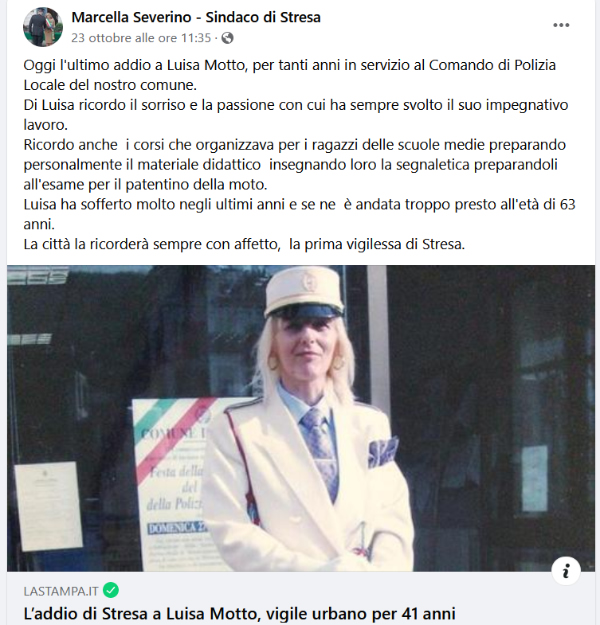
Task: Click the first line starting Oggi l'ultimo addio
Action: click(289, 65)
